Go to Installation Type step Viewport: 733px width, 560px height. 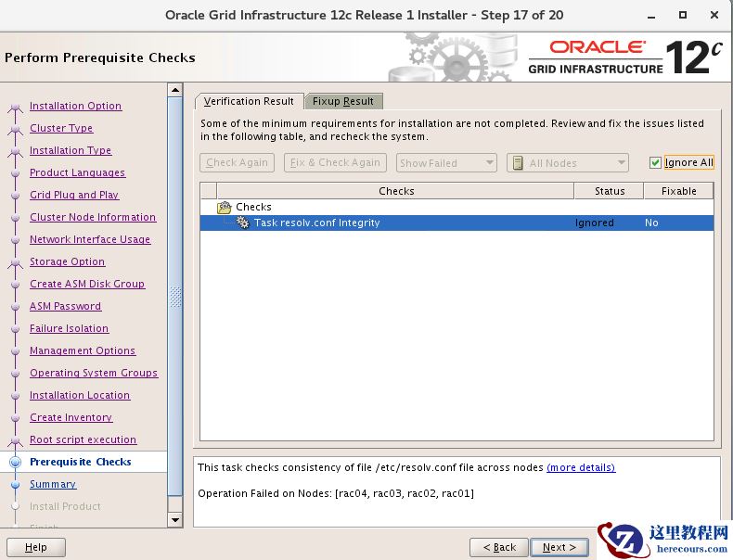(71, 150)
